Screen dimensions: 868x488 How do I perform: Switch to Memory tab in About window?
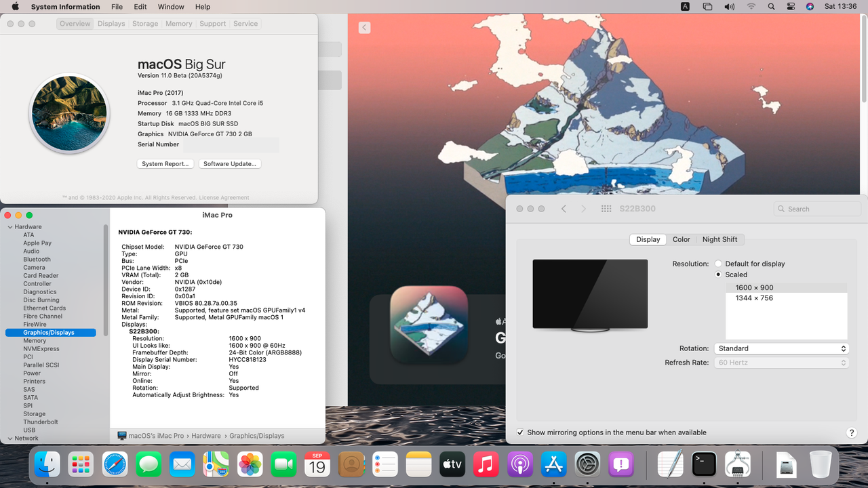(x=179, y=24)
